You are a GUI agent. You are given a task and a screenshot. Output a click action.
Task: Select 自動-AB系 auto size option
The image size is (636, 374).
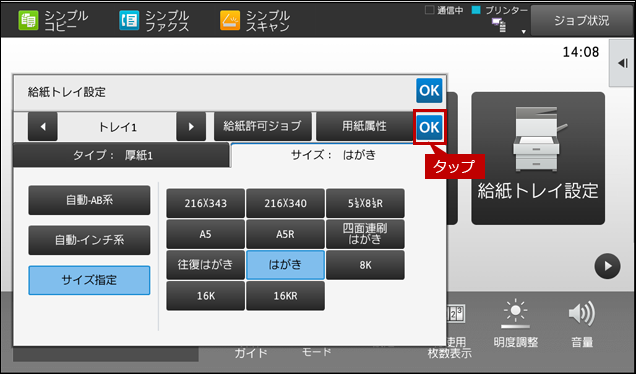(89, 200)
